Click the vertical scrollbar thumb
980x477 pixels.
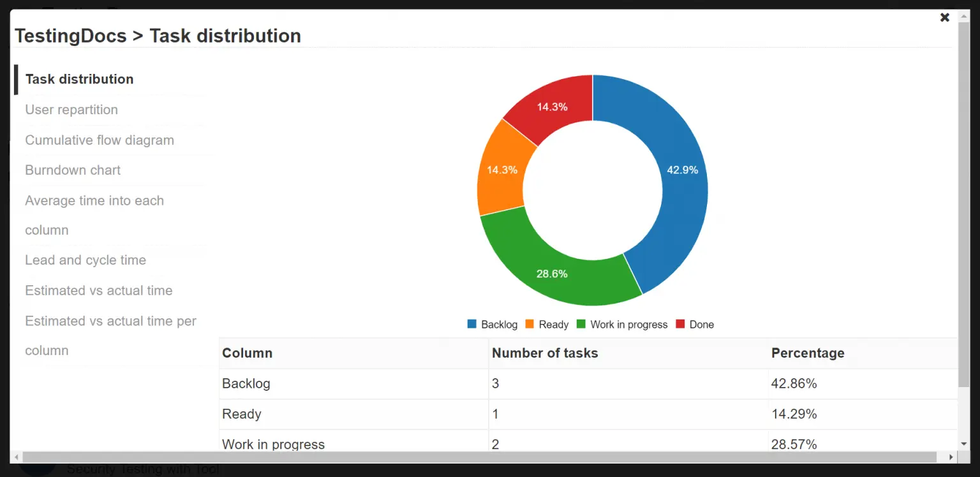(x=963, y=204)
